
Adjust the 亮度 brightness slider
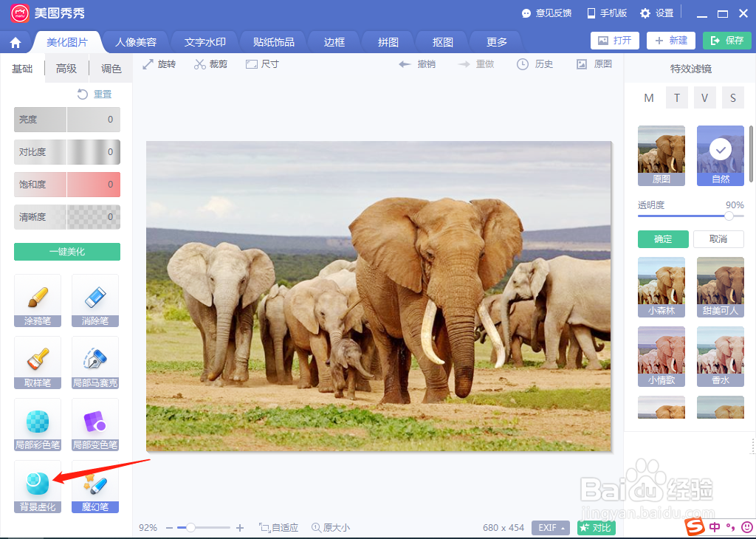tap(67, 120)
